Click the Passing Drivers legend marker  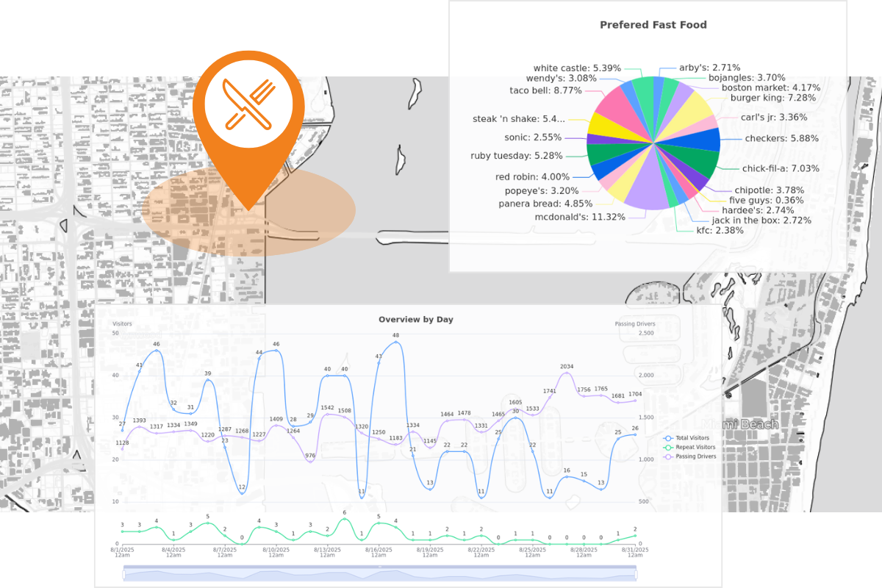coord(669,456)
